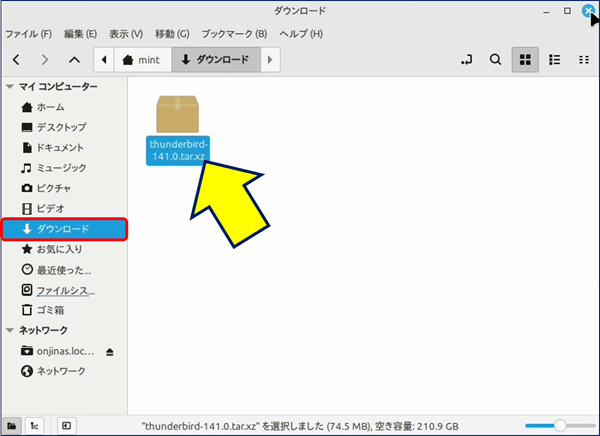
Task: Open the onjinas.loc... network share
Action: [x=57, y=351]
